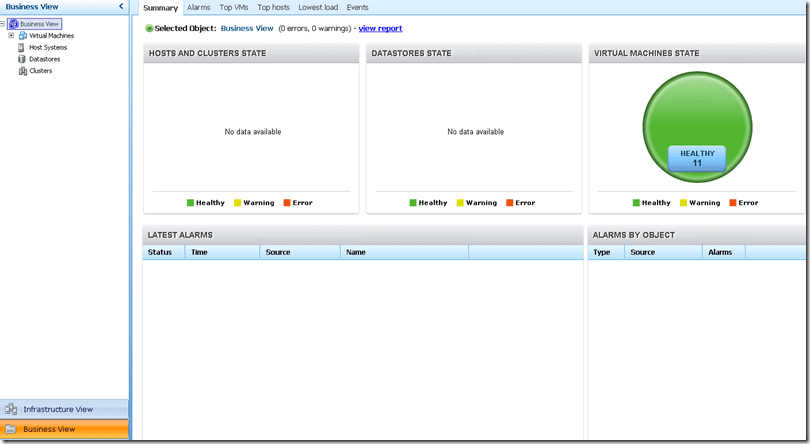Switch to Infrastructure View in the sidebar

pyautogui.click(x=58, y=409)
